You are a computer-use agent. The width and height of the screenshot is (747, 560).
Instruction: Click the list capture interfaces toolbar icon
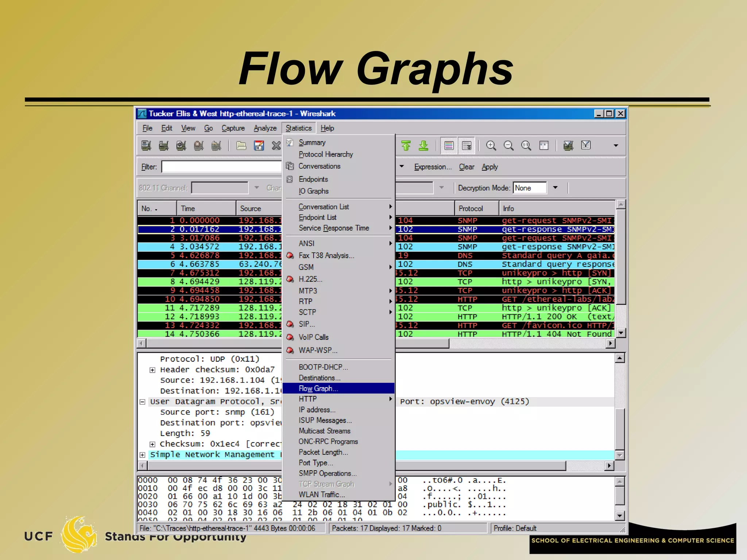146,146
